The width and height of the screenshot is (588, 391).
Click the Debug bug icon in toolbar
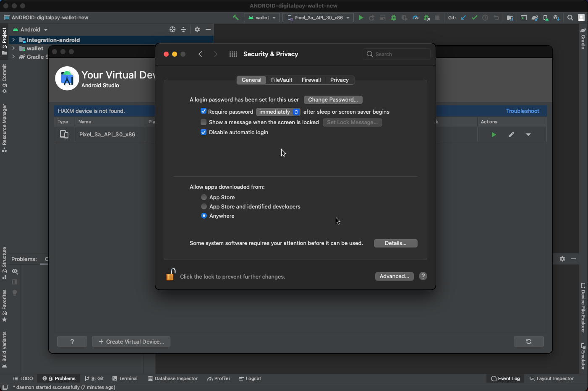coord(394,18)
